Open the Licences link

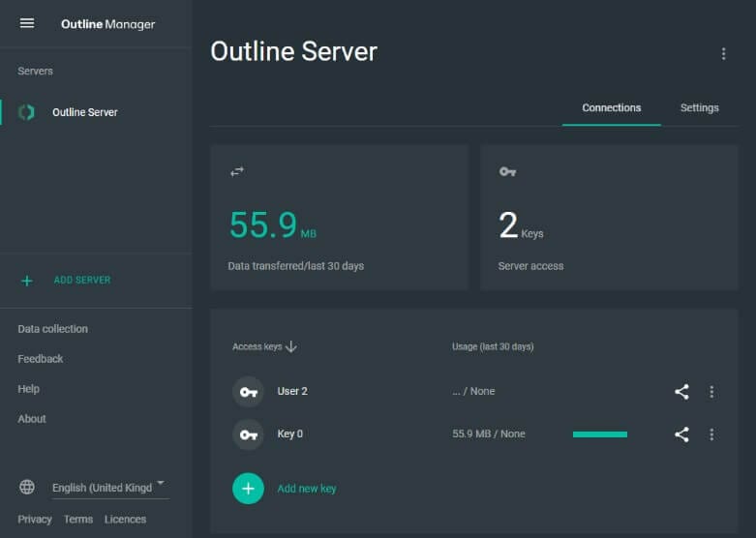pos(126,520)
